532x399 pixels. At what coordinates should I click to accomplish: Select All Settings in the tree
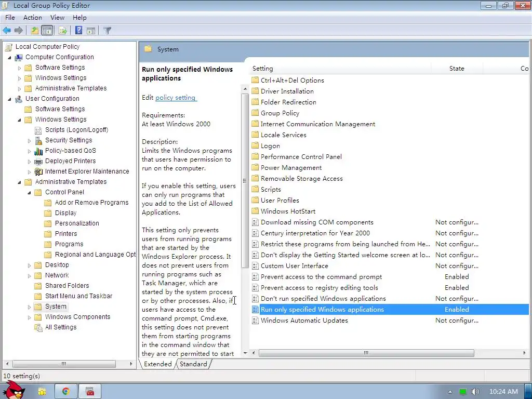point(61,327)
